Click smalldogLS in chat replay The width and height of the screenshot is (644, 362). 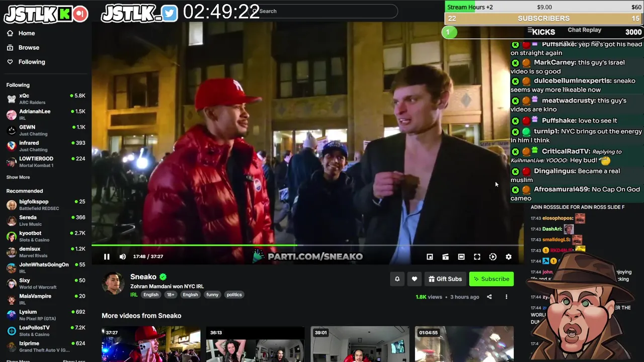556,240
